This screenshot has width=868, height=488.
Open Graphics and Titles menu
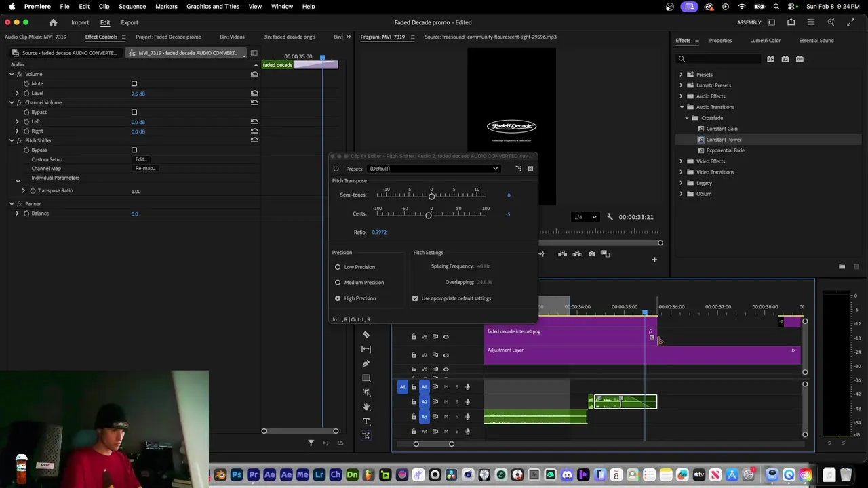coord(213,7)
